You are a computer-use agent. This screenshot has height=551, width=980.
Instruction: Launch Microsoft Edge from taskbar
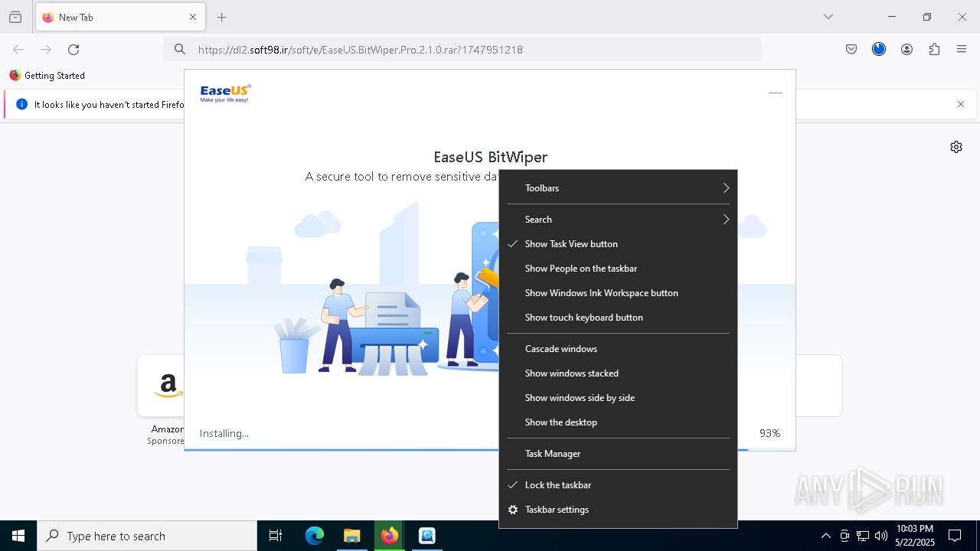(x=315, y=536)
